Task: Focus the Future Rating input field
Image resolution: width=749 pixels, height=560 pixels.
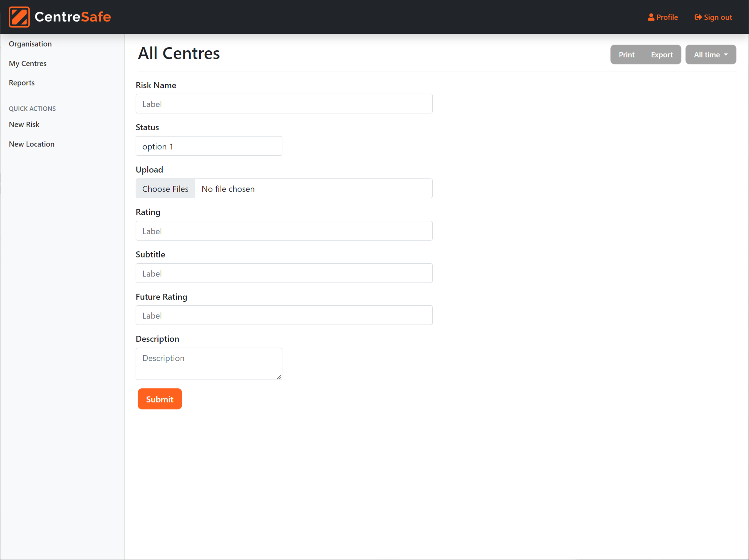Action: pos(284,315)
